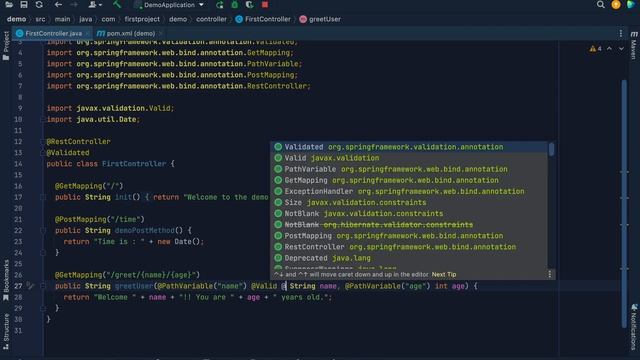Open the Project tool window
This screenshot has height=360, width=640.
pyautogui.click(x=6, y=46)
